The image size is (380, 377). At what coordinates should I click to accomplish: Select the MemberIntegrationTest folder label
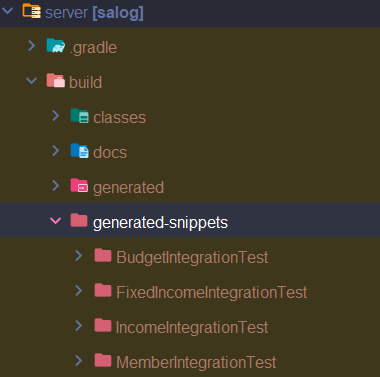(196, 362)
